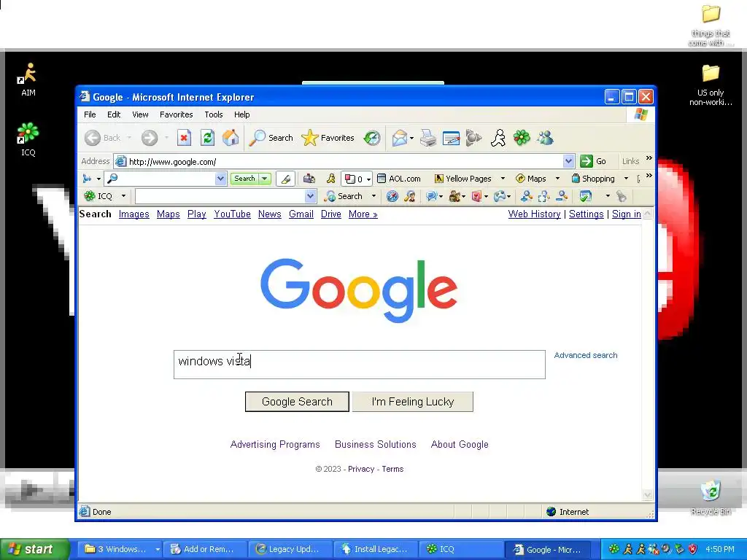Click the Mail envelope icon
Viewport: 747px width, 560px height.
(399, 138)
